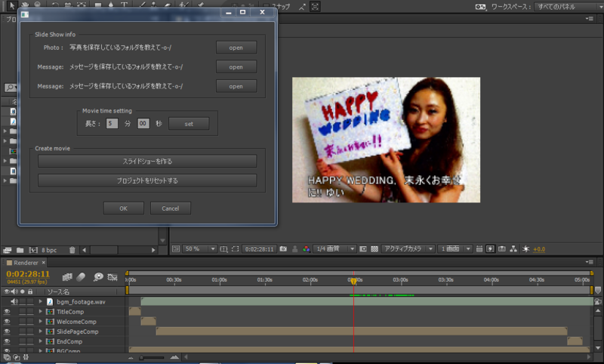The height and width of the screenshot is (364, 604).
Task: Toggle draft 3D film-strip icon in timeline
Action: click(x=67, y=276)
